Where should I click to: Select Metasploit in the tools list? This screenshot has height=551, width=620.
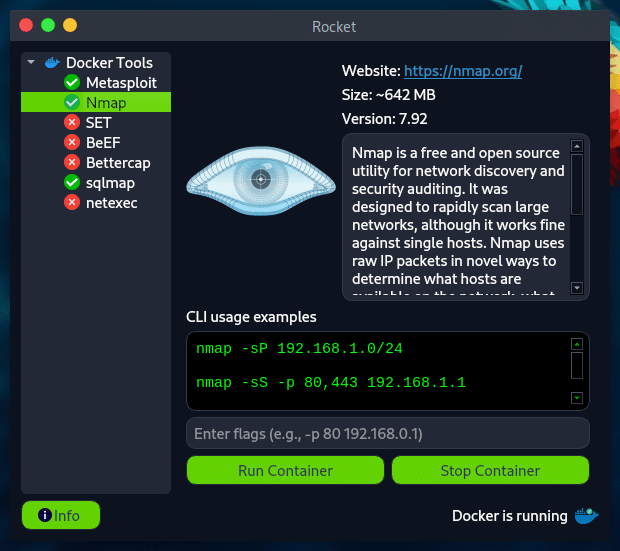[x=96, y=83]
